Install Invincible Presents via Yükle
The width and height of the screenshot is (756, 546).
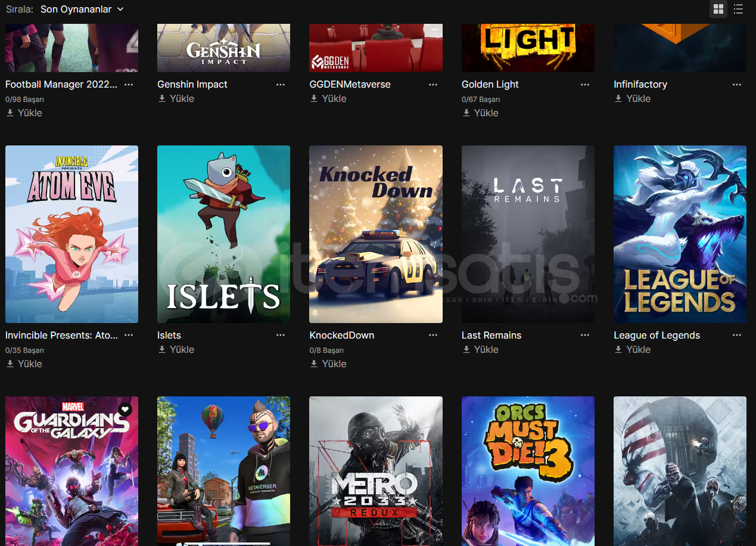coord(24,364)
